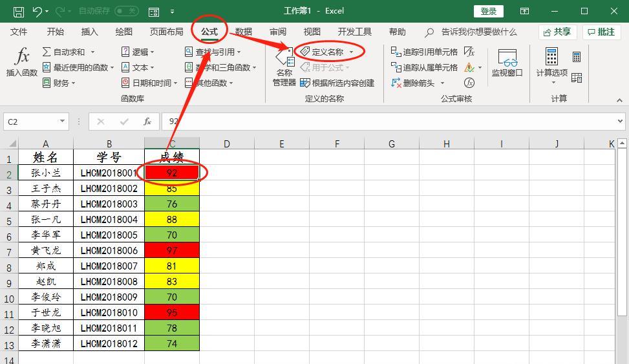Open the 计算选项 calculation options
This screenshot has height=364, width=629.
coord(552,66)
